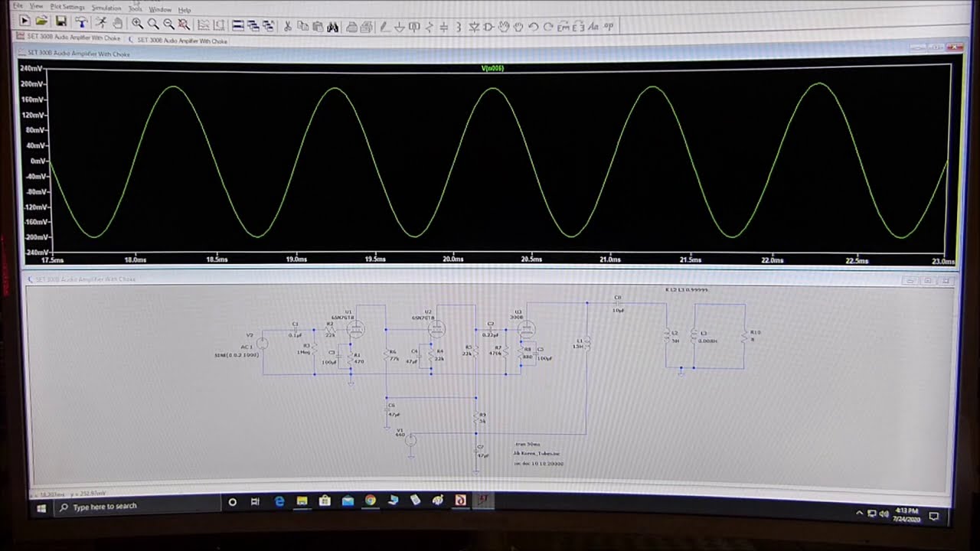Add a SPICE directive with '.op' icon
The height and width of the screenshot is (551, 980).
pos(609,27)
